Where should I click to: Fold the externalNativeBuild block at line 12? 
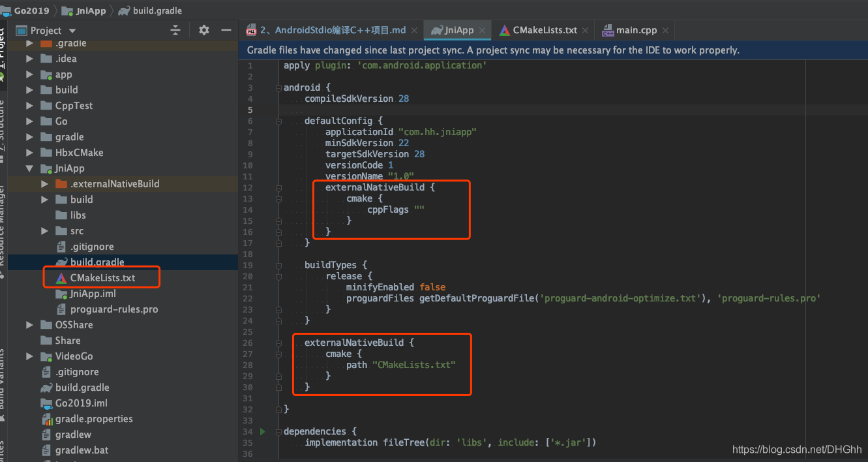(x=278, y=187)
